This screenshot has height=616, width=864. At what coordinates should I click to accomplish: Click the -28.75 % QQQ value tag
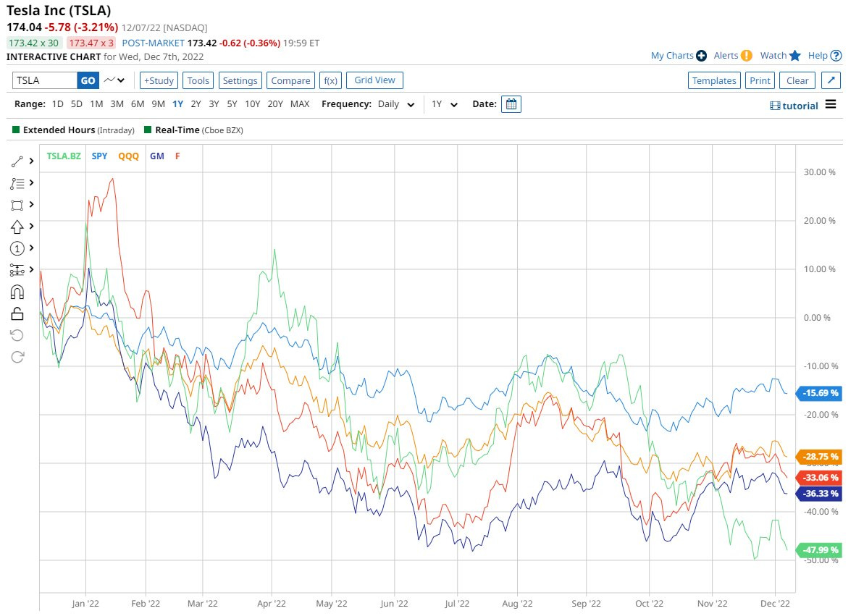tap(820, 456)
